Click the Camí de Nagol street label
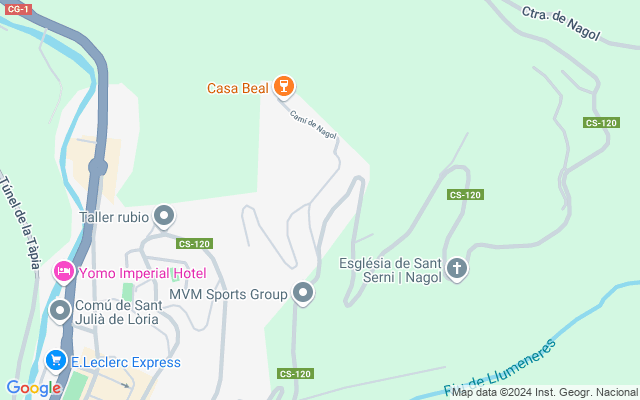 [313, 125]
